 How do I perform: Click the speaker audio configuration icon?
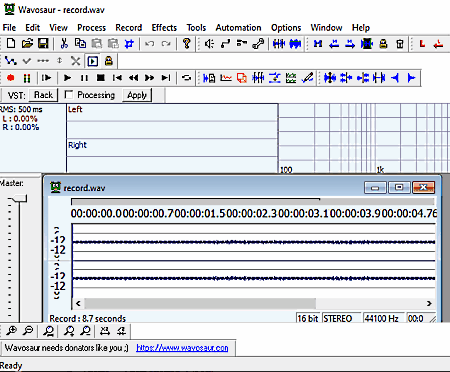[209, 44]
